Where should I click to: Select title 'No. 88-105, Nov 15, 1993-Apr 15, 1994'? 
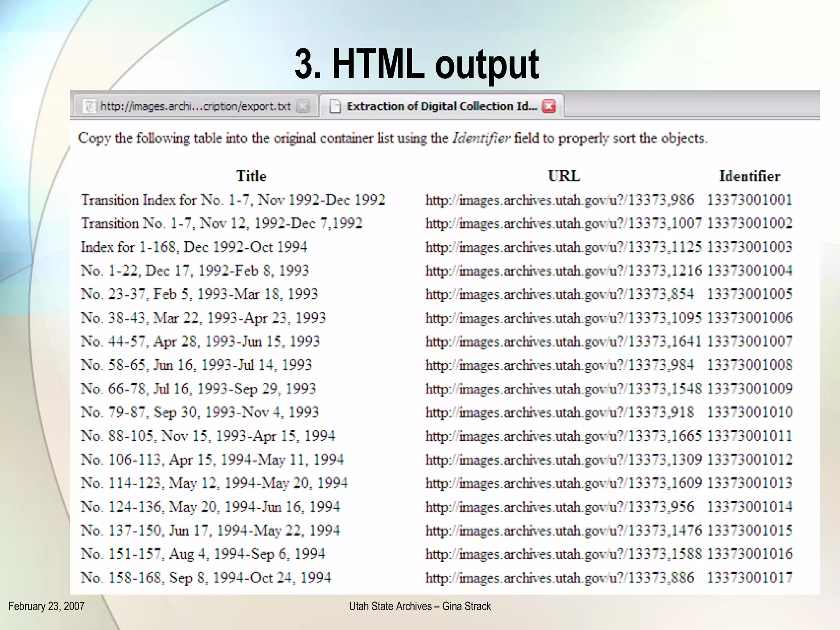tap(208, 436)
